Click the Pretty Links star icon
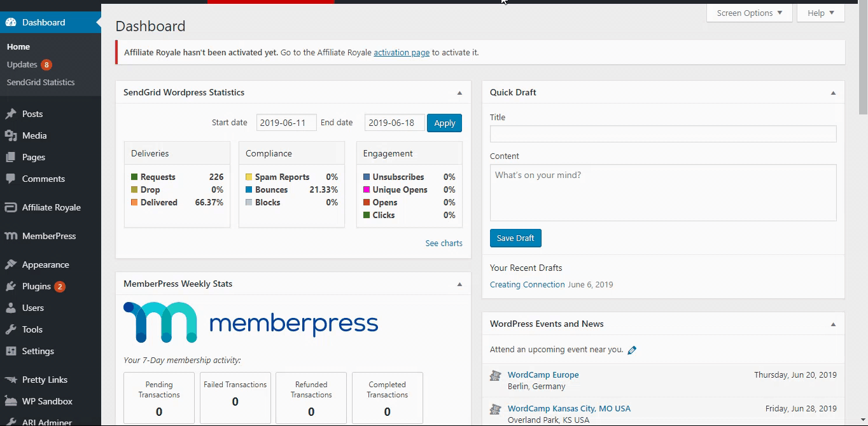The height and width of the screenshot is (426, 868). [11, 380]
